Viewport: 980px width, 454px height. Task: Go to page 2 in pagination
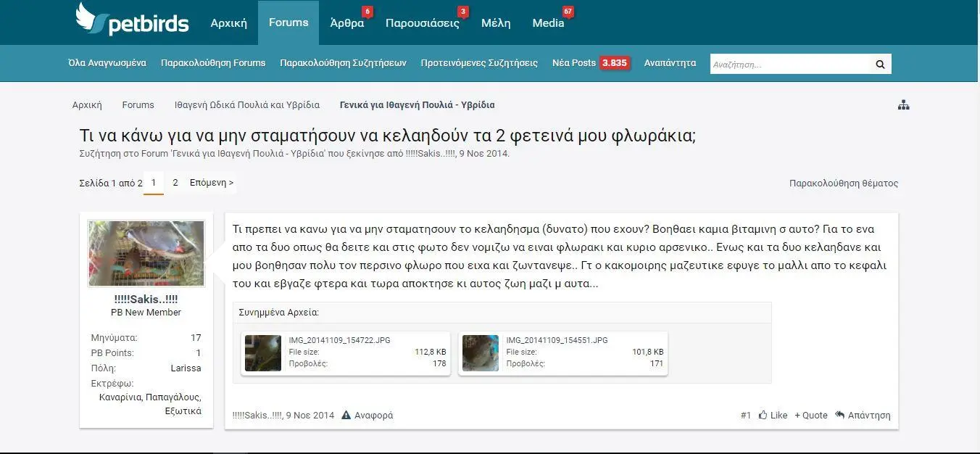pos(175,183)
